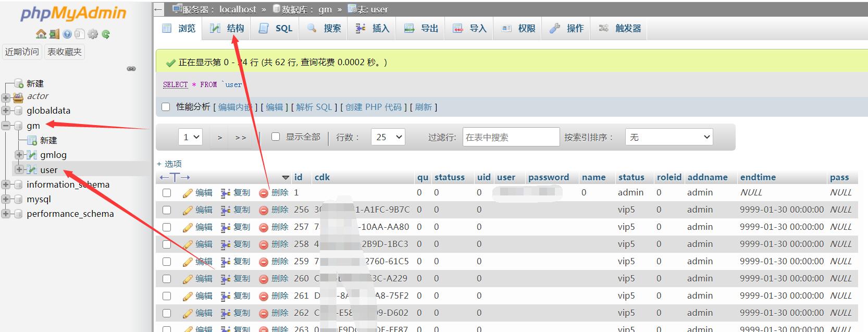
Task: Click the phpMyAdmin home icon
Action: 41,34
